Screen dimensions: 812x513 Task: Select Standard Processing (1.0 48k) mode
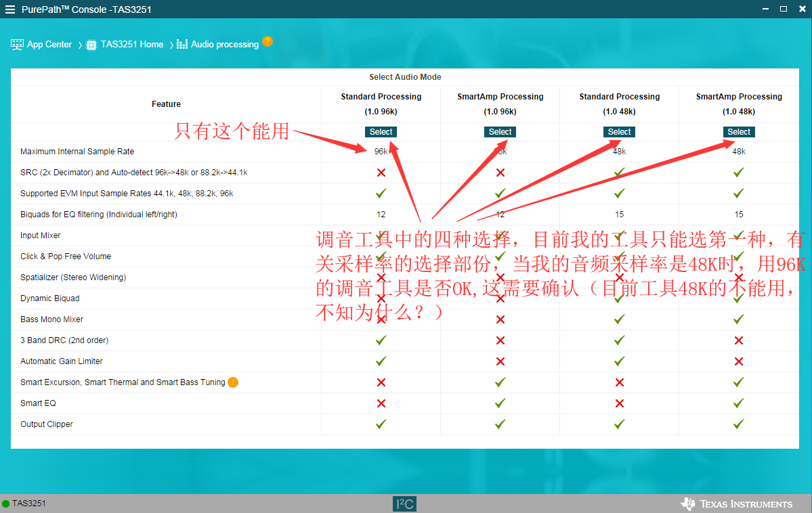click(x=620, y=132)
